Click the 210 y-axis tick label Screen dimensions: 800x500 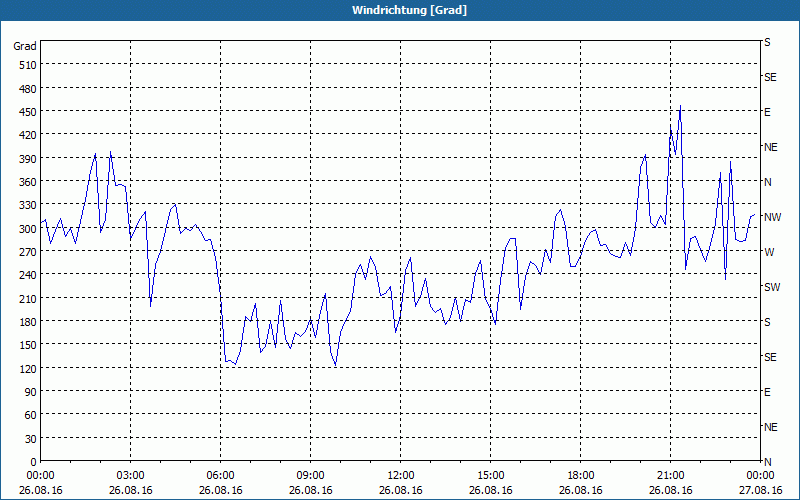[x=28, y=298]
